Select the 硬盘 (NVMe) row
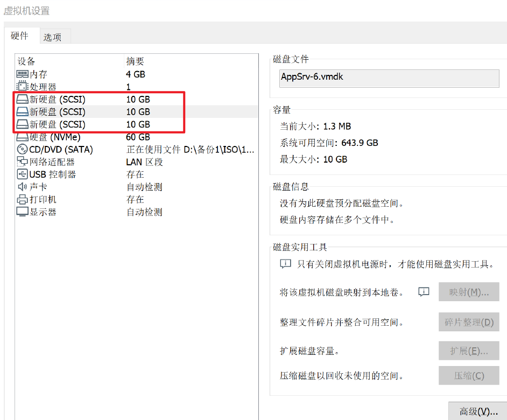 [x=137, y=137]
